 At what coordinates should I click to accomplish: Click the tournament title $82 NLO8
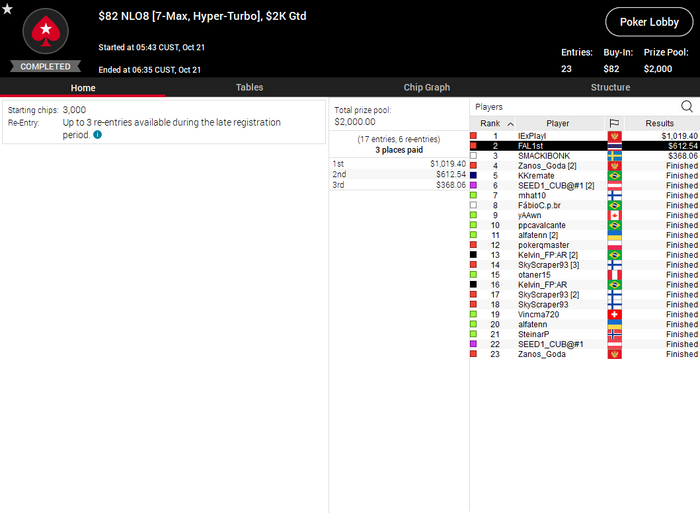pyautogui.click(x=202, y=16)
